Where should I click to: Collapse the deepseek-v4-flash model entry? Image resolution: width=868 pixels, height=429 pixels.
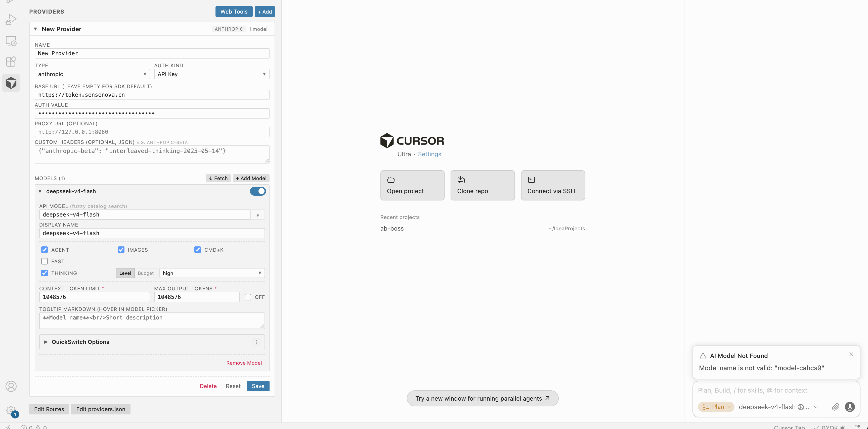click(x=40, y=191)
